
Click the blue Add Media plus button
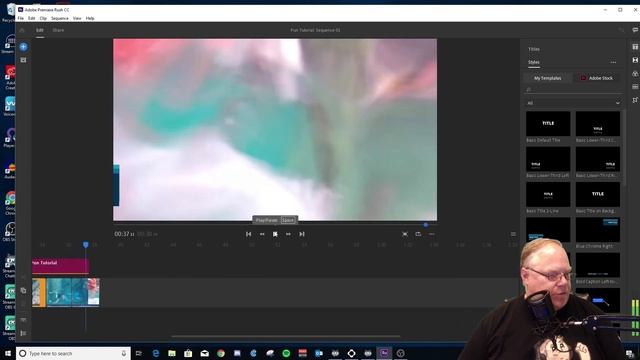point(23,47)
